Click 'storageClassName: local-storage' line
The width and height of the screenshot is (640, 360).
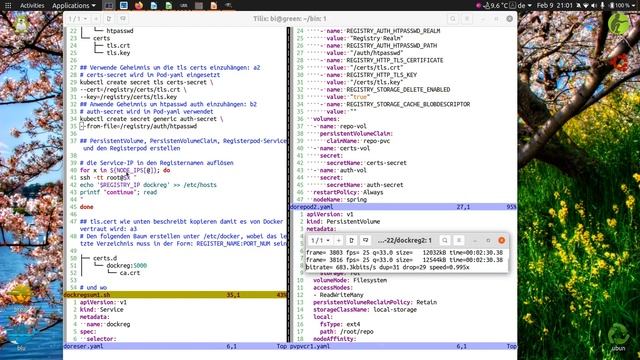pos(365,310)
